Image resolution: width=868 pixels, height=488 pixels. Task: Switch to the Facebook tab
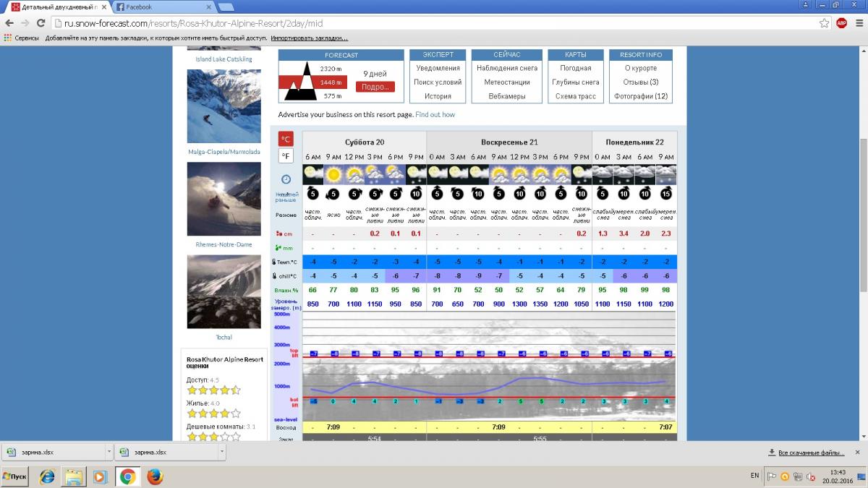tap(161, 7)
